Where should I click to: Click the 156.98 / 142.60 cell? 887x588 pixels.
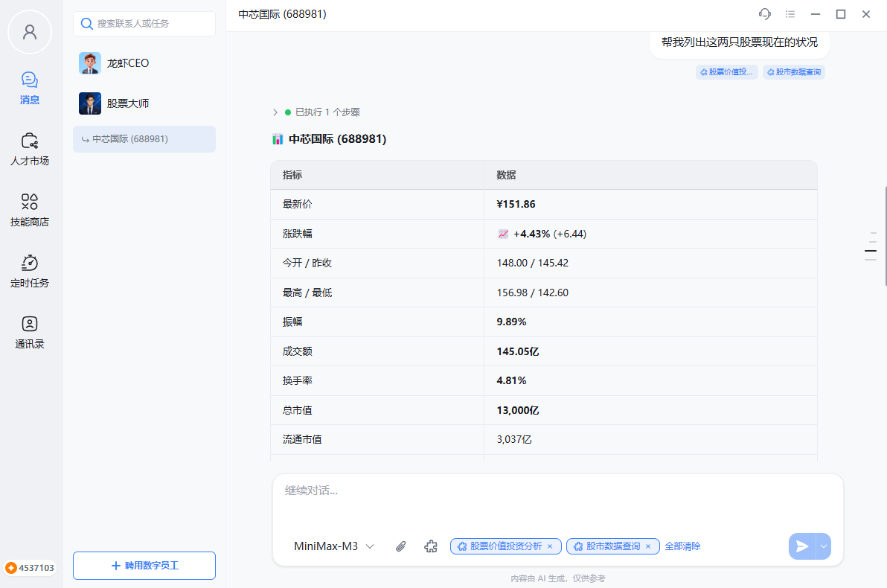[532, 293]
